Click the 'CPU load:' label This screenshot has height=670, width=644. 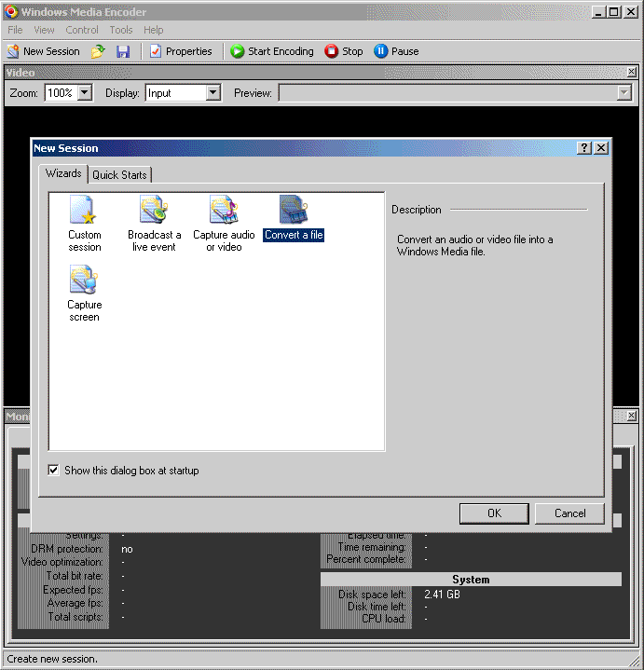(383, 619)
